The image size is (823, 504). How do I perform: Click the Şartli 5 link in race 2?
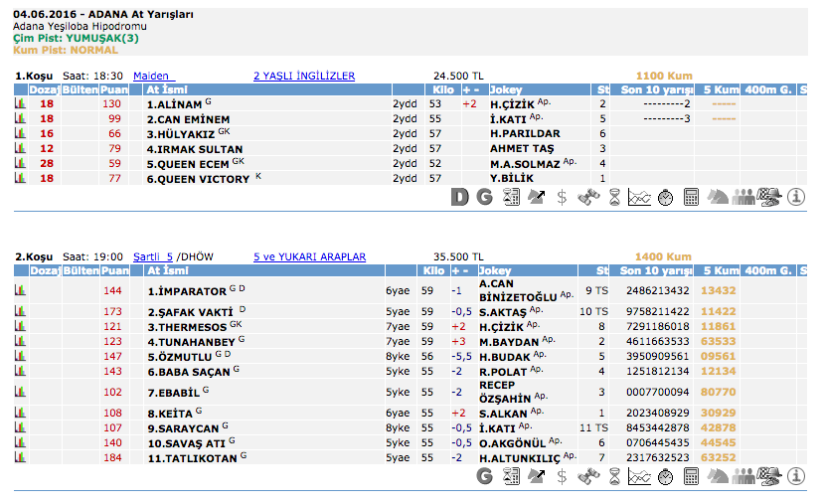[x=153, y=256]
